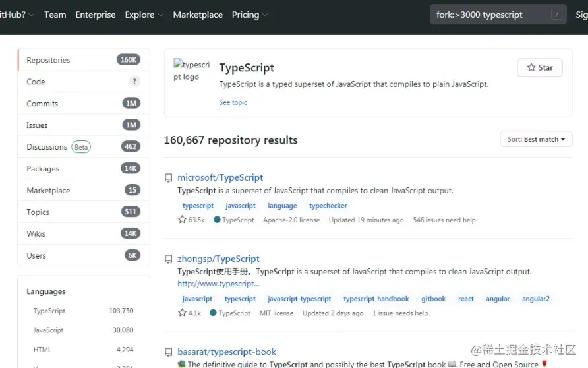The image size is (588, 368).
Task: Click the TypeScript topic title
Action: [x=247, y=67]
